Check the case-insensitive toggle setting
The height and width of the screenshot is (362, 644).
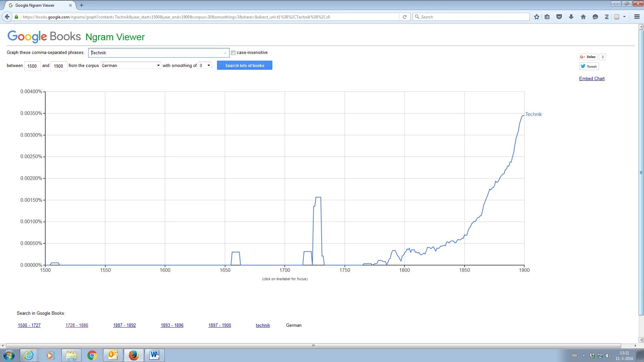[233, 52]
